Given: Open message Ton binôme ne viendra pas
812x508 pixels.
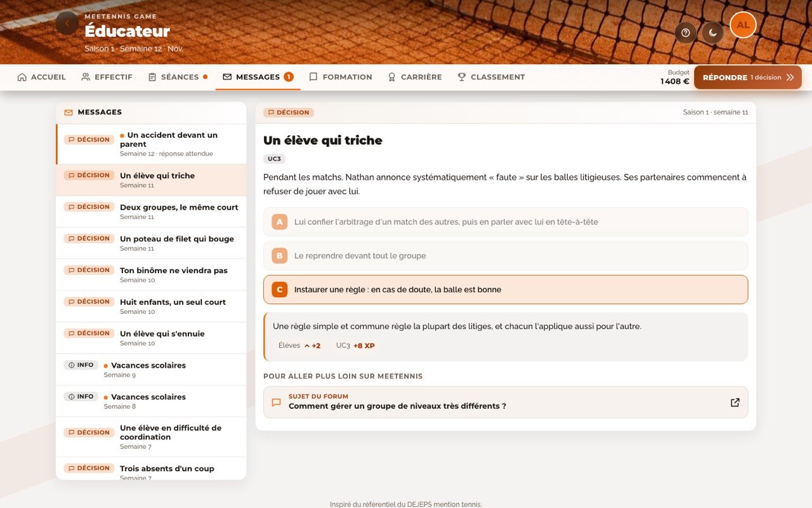Looking at the screenshot, I should tap(151, 274).
